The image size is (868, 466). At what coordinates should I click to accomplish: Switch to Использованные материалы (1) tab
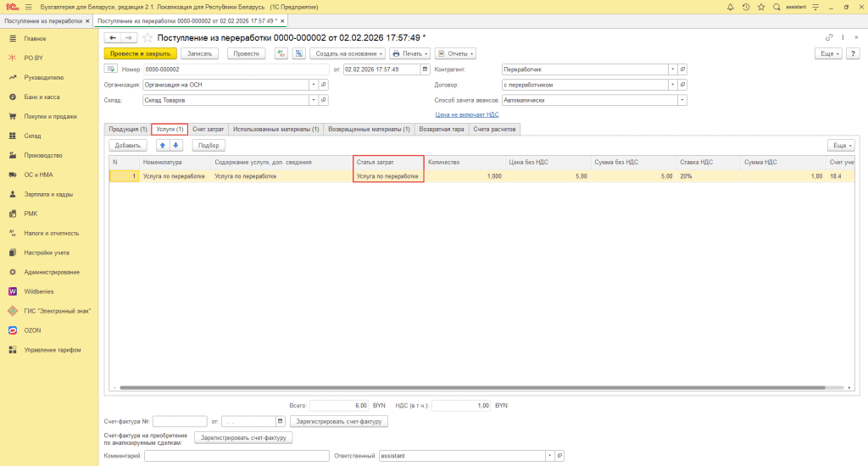[x=276, y=129]
